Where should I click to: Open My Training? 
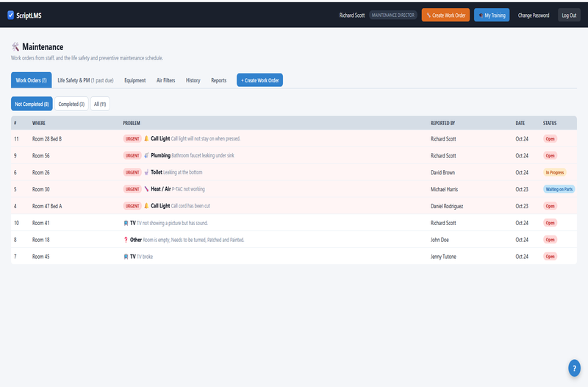(x=492, y=15)
